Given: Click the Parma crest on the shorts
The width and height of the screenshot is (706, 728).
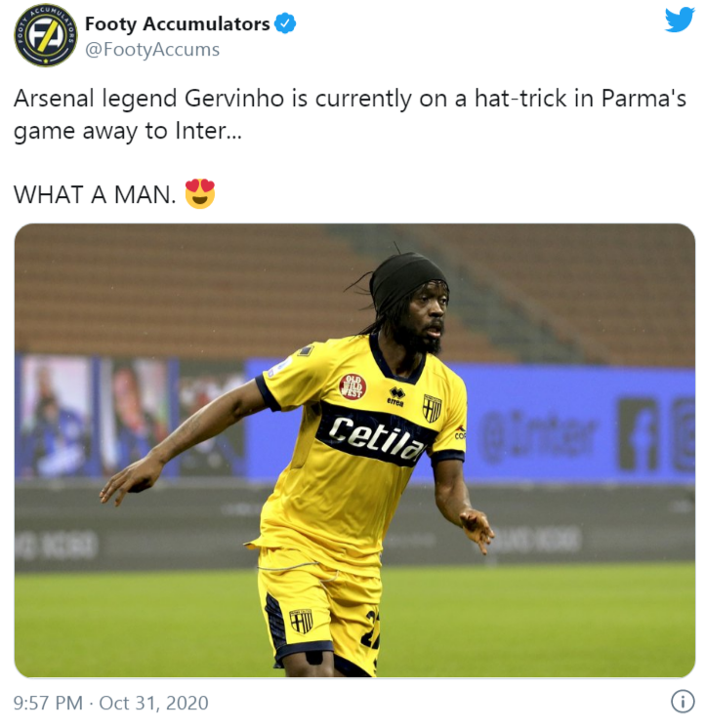Looking at the screenshot, I should pos(301,622).
